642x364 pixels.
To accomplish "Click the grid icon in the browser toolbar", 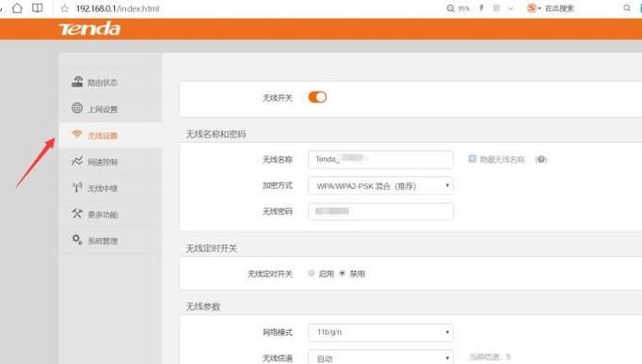I will (x=496, y=8).
